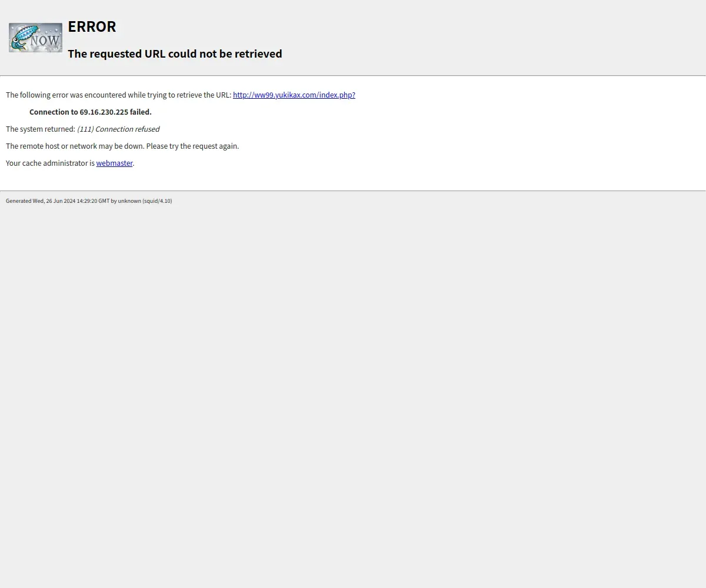Screen dimensions: 706x588
Task: Click 'The requested URL could not be retrieved' heading
Action: point(175,54)
